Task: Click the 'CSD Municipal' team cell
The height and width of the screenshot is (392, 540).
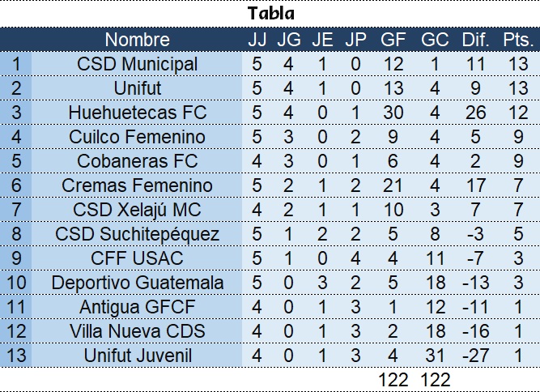Action: coord(137,64)
